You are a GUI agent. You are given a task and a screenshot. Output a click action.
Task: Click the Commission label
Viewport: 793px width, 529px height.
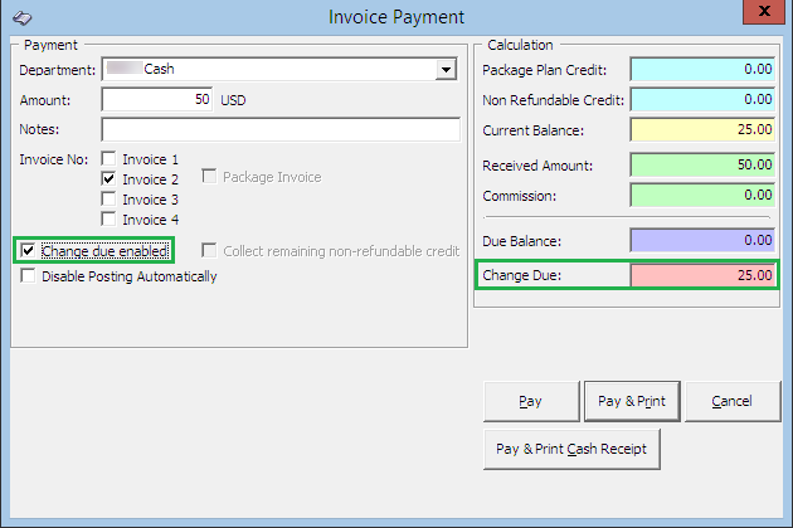click(519, 196)
